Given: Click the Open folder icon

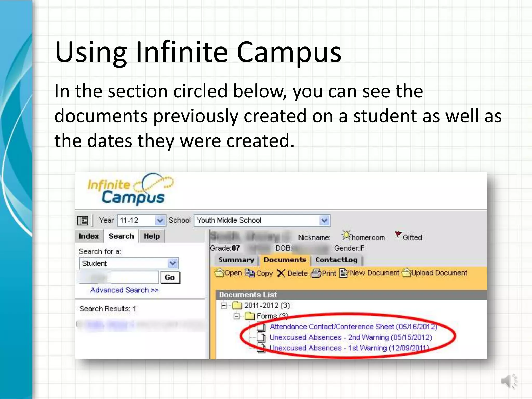Looking at the screenshot, I should tap(220, 273).
